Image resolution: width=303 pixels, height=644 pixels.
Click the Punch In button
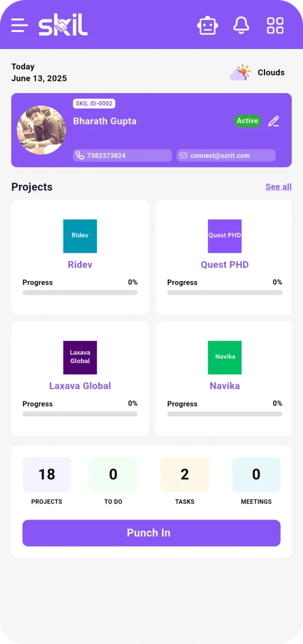click(151, 533)
